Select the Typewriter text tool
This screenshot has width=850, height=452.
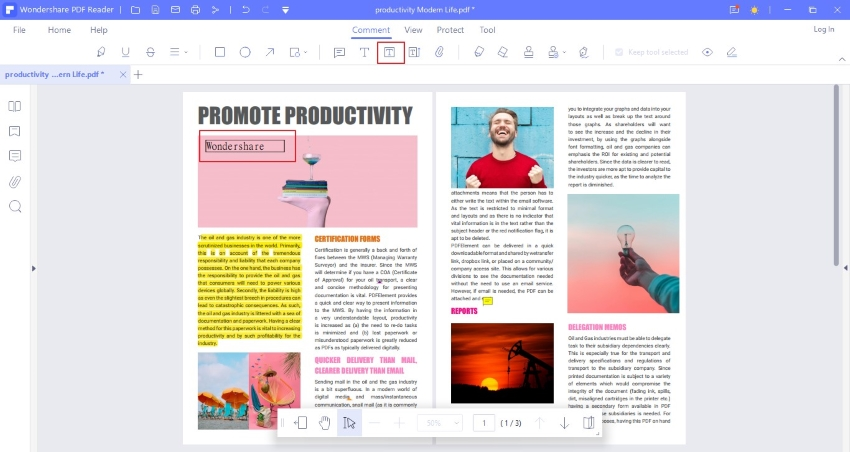pos(364,52)
